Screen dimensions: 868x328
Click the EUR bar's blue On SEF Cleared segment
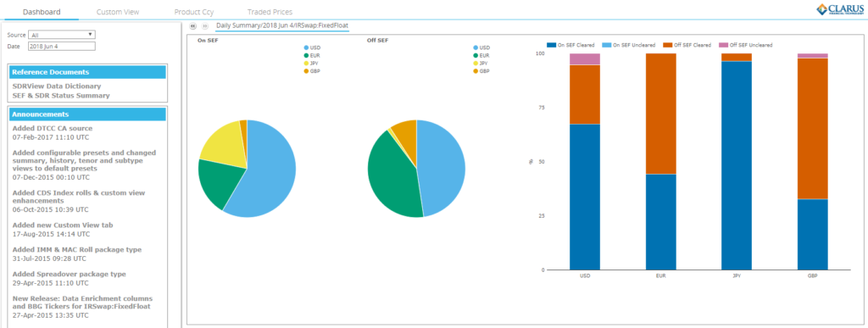click(x=661, y=222)
